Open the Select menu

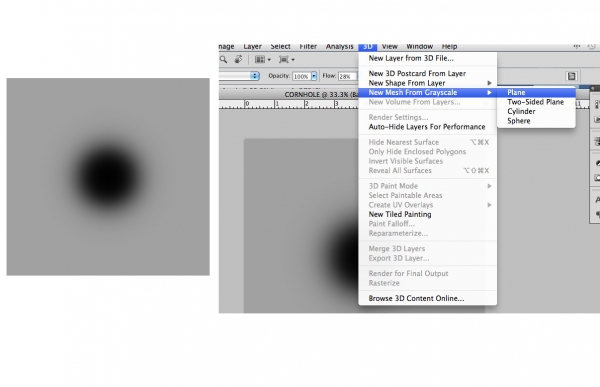(x=280, y=47)
